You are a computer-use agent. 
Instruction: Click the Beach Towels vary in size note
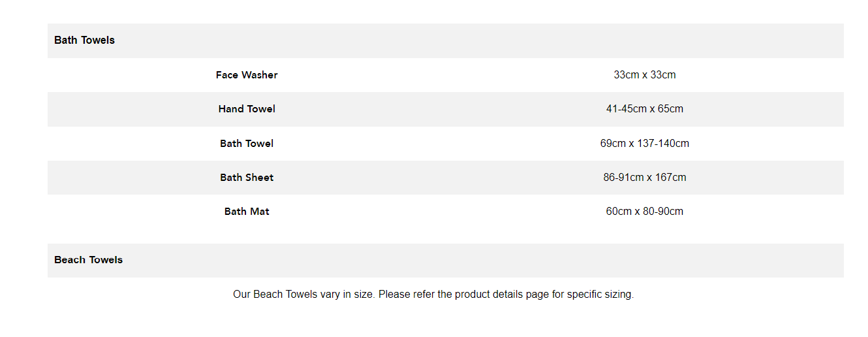pyautogui.click(x=433, y=295)
